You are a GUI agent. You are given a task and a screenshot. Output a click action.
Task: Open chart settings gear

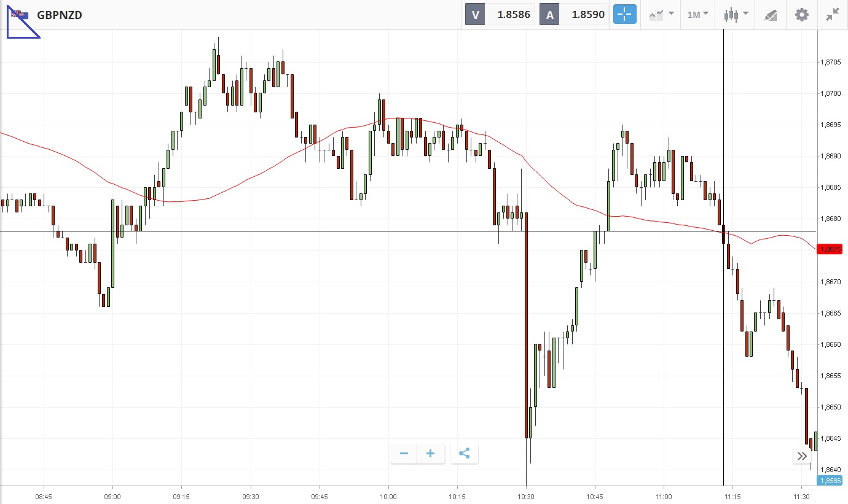(x=802, y=15)
